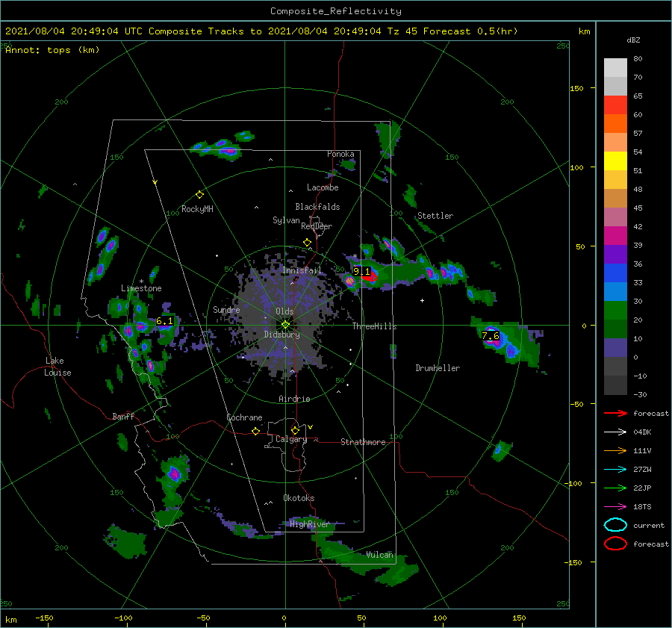
Task: Select the cyan 27ZW arrow legend entry
Action: point(615,470)
